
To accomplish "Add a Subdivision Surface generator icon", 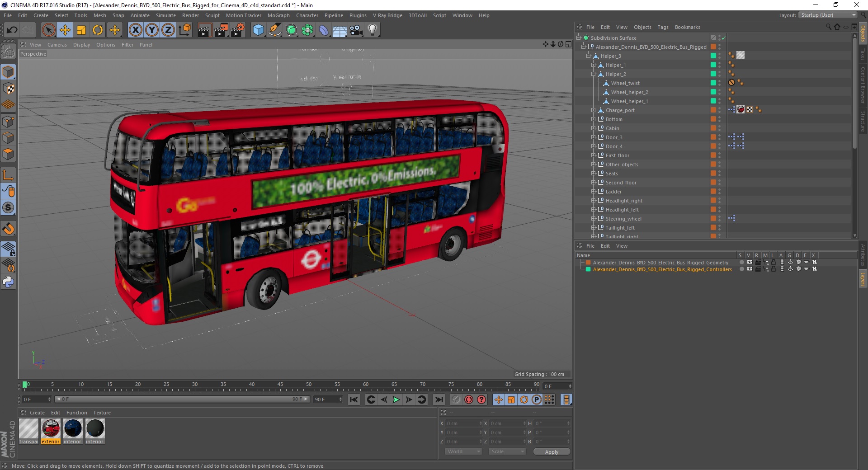I will (291, 30).
